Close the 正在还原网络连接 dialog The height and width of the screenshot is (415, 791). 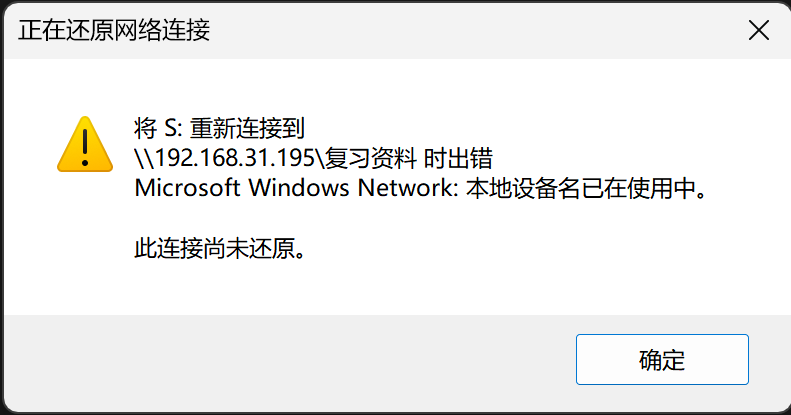(759, 30)
